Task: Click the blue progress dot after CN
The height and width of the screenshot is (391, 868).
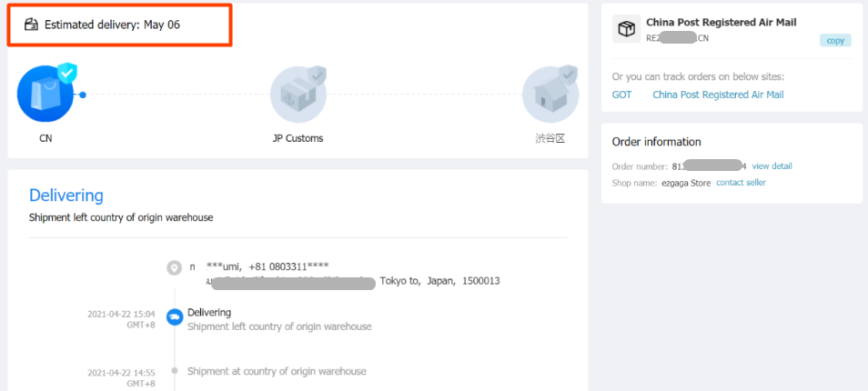Action: [x=83, y=95]
